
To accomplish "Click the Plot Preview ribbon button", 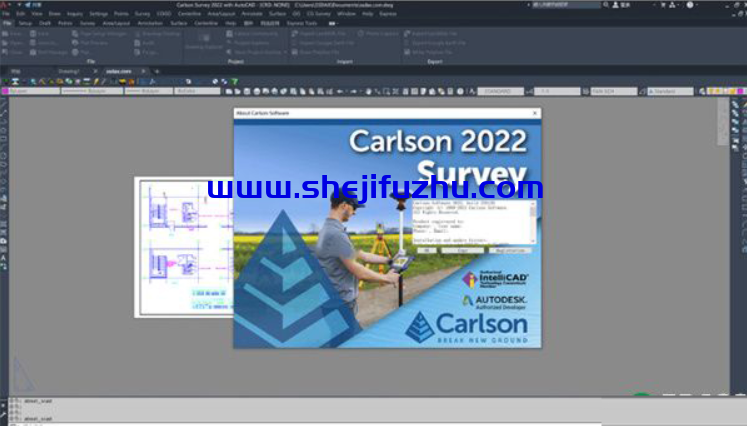I will pos(90,43).
